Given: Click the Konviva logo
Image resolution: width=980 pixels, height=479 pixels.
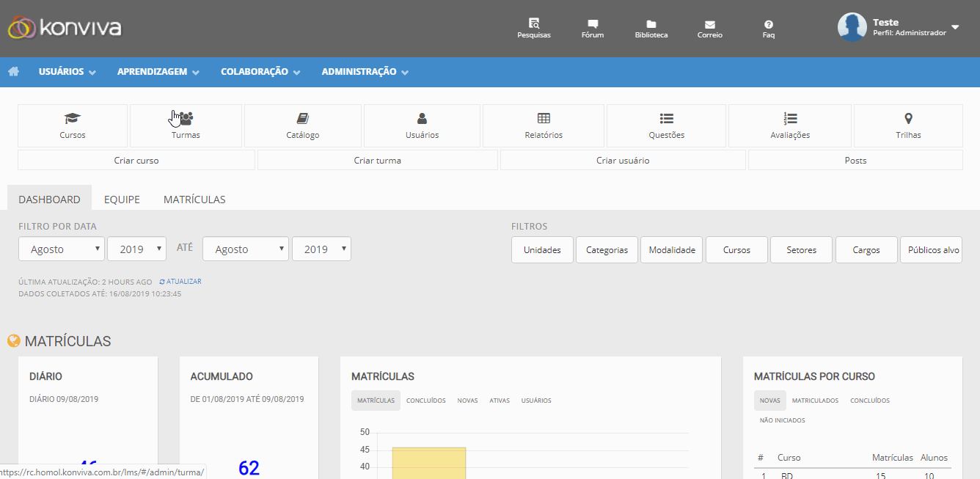Looking at the screenshot, I should (65, 29).
